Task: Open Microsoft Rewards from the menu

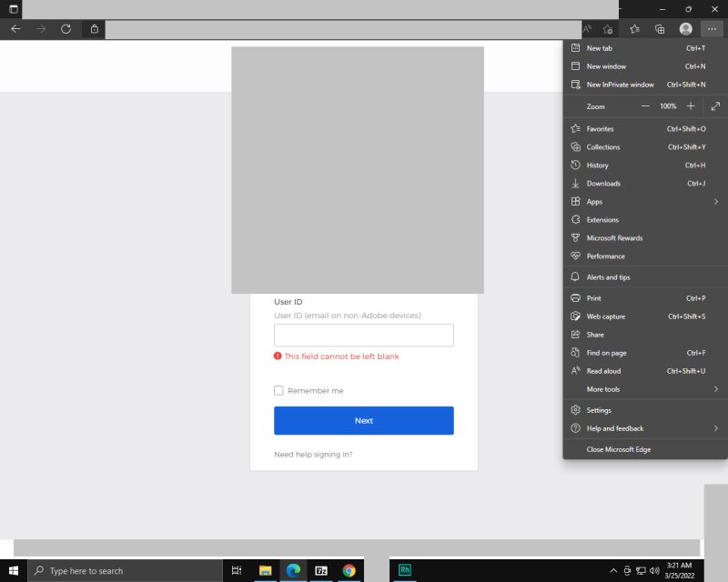Action: point(616,237)
